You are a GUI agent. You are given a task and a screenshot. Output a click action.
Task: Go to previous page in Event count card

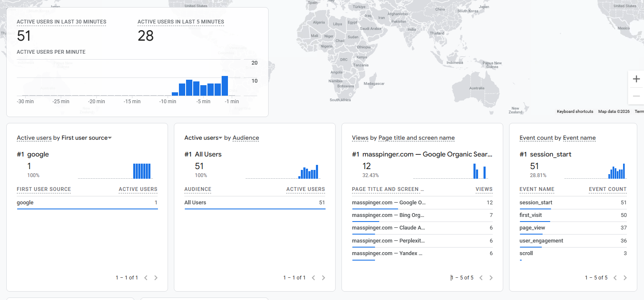615,278
